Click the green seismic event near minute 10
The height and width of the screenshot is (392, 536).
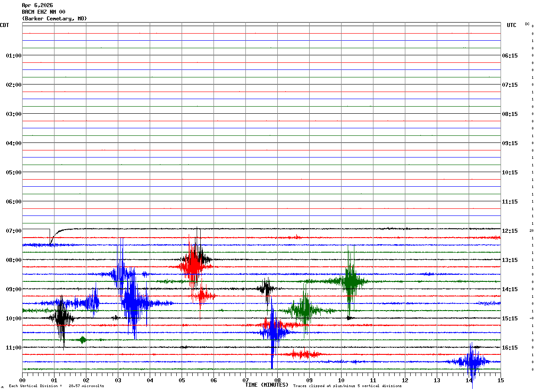pos(350,281)
